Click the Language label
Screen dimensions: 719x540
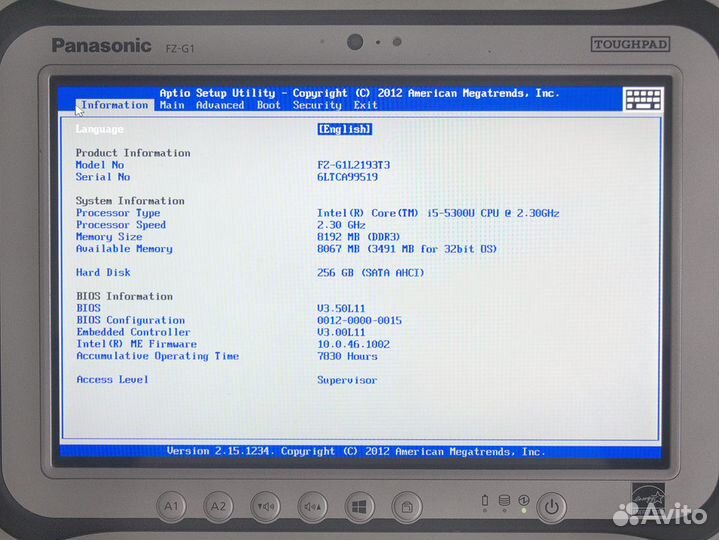(x=100, y=129)
